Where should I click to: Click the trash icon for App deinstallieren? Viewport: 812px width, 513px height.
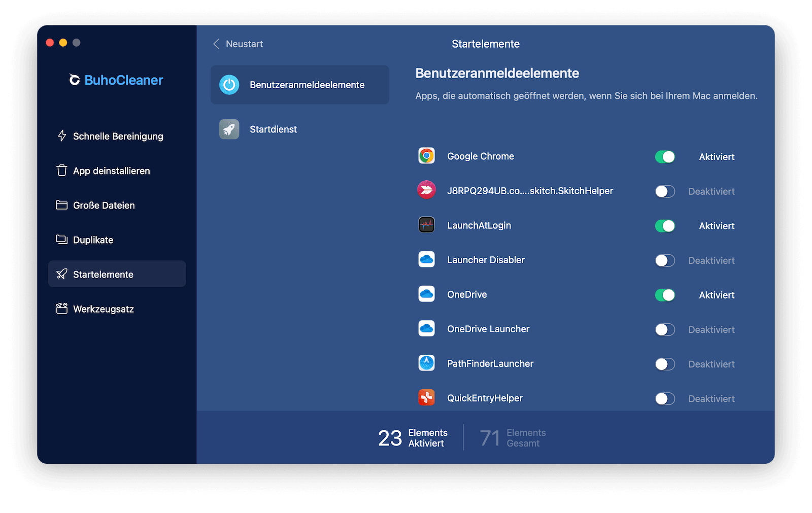pyautogui.click(x=62, y=170)
